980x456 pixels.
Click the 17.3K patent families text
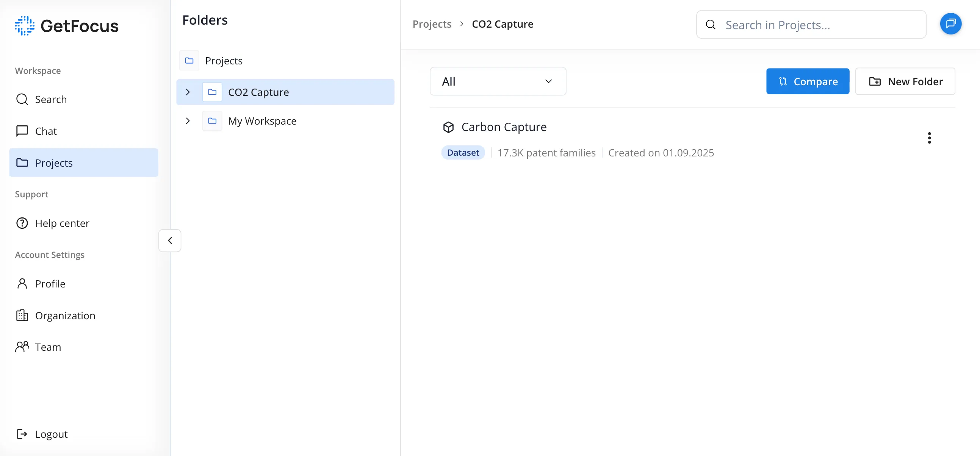546,153
